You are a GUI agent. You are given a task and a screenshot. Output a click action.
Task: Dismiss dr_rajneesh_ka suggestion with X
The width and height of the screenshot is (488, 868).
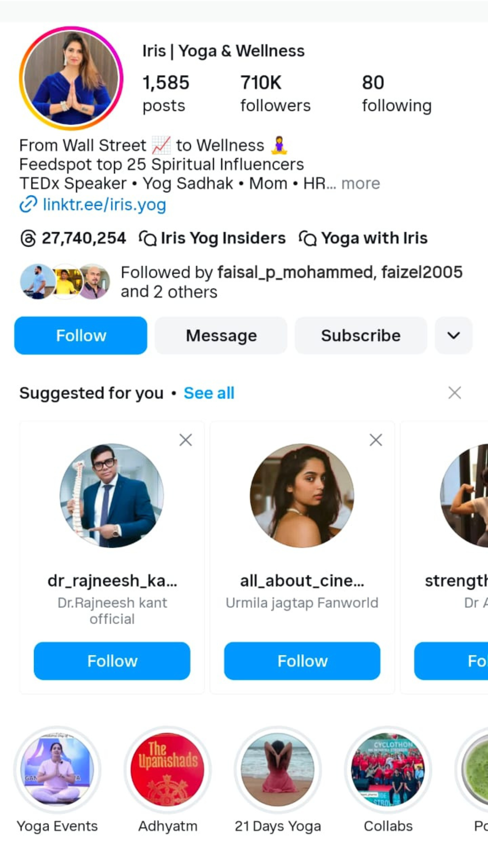click(185, 439)
